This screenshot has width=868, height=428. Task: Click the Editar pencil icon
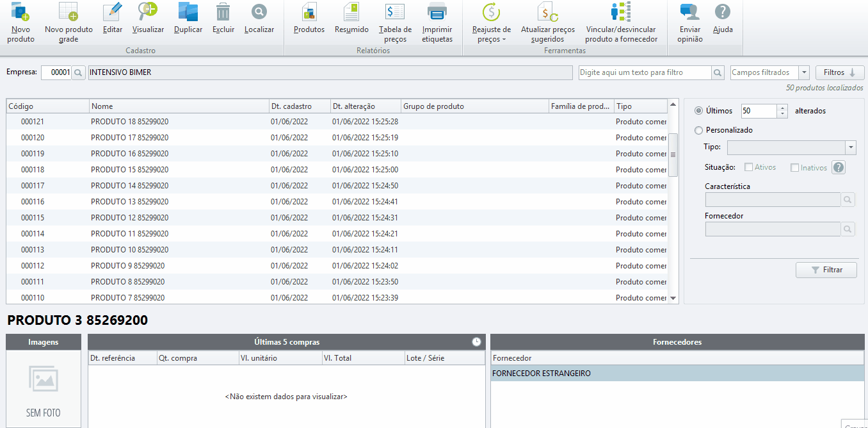(113, 12)
